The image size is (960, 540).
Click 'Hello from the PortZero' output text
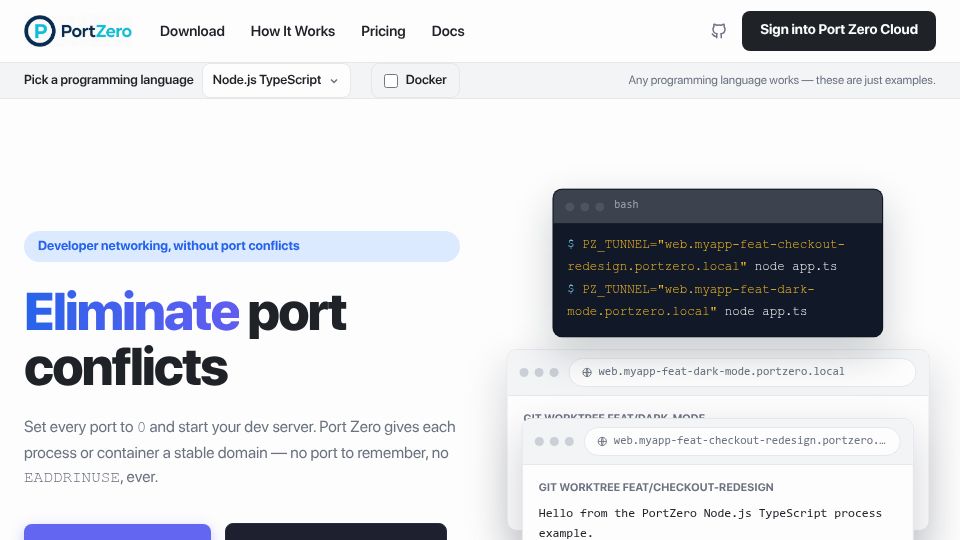click(710, 523)
